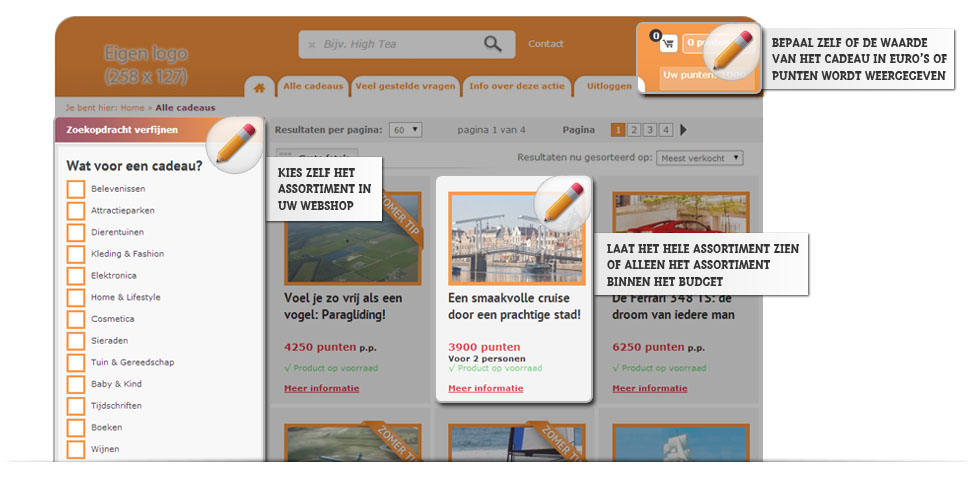The image size is (980, 477).
Task: Clear the search field using x icon
Action: pyautogui.click(x=311, y=44)
